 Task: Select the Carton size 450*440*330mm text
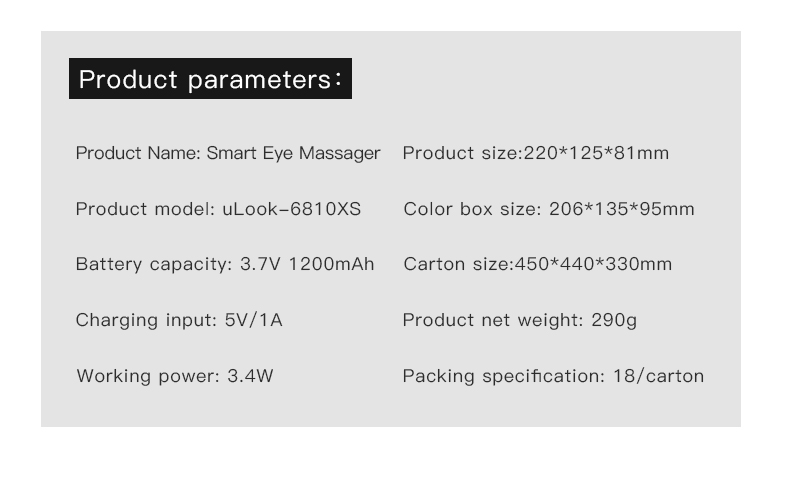(x=538, y=264)
